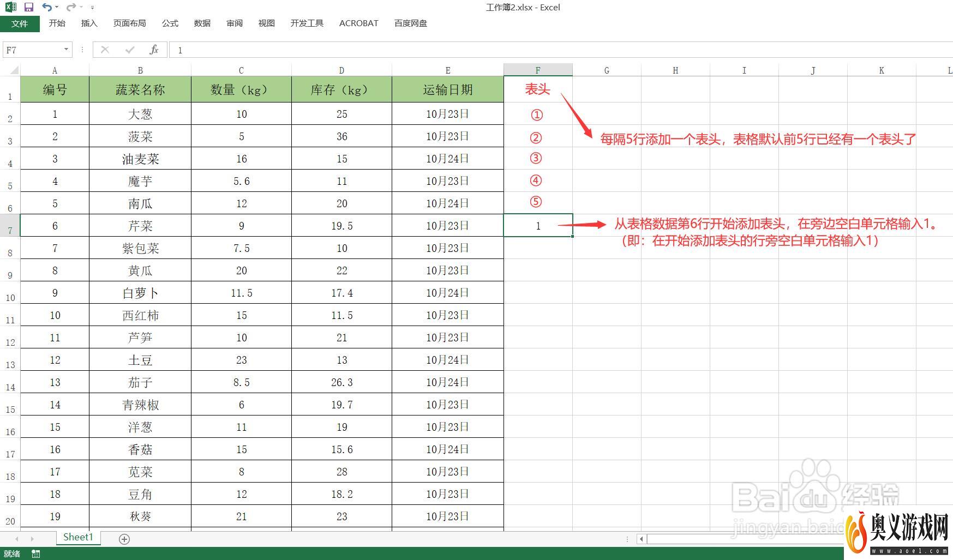Click the 10月24日 date for 土豆
953x560 pixels.
point(448,360)
